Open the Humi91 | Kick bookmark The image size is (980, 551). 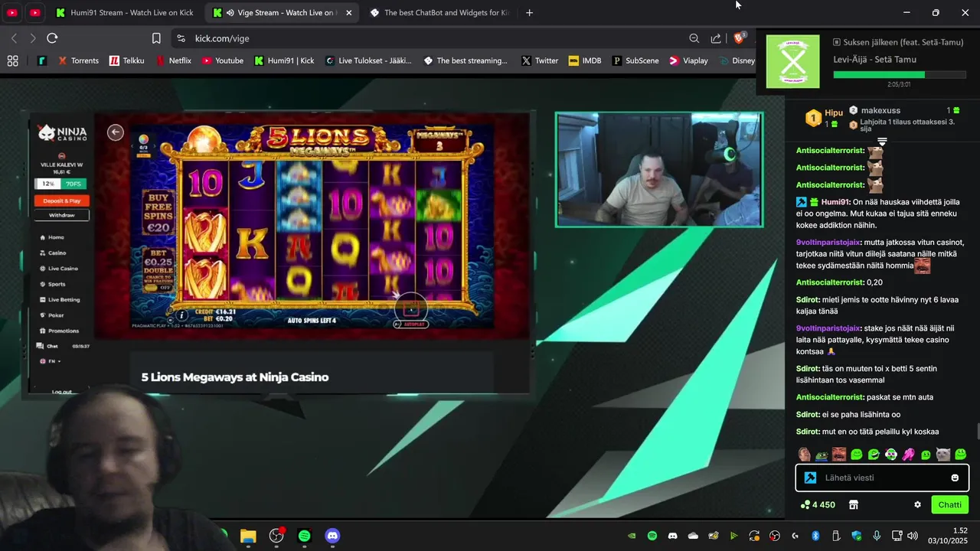[284, 60]
